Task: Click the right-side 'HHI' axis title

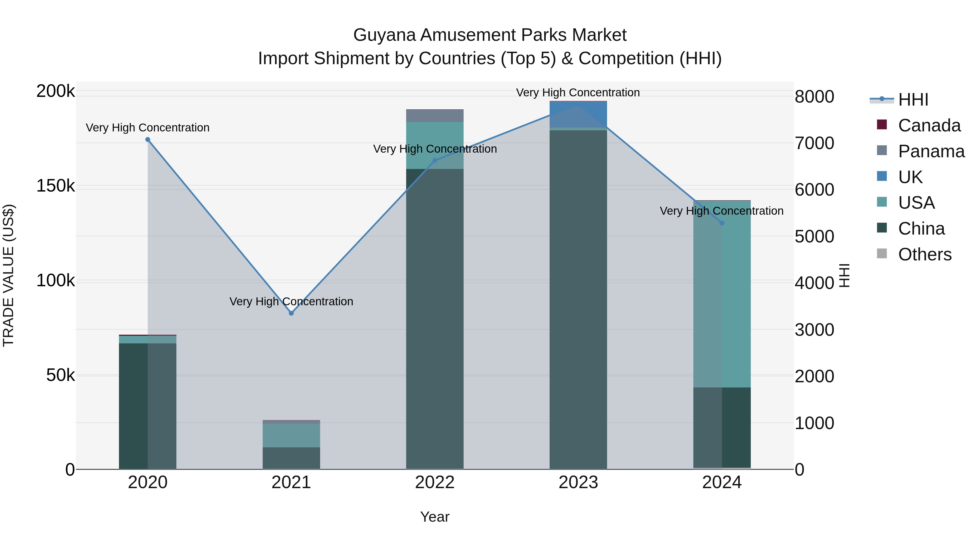Action: point(844,275)
